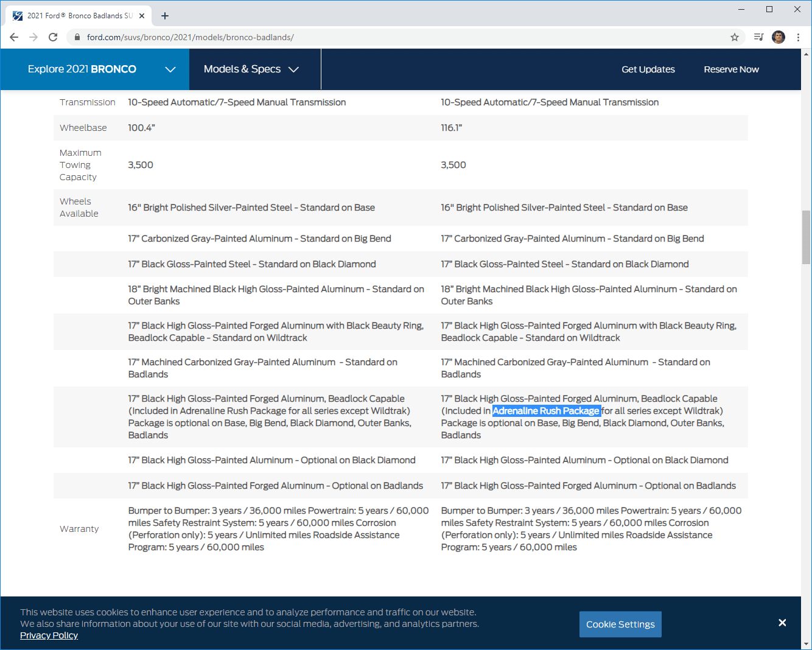Open the media control playlist icon

point(758,37)
